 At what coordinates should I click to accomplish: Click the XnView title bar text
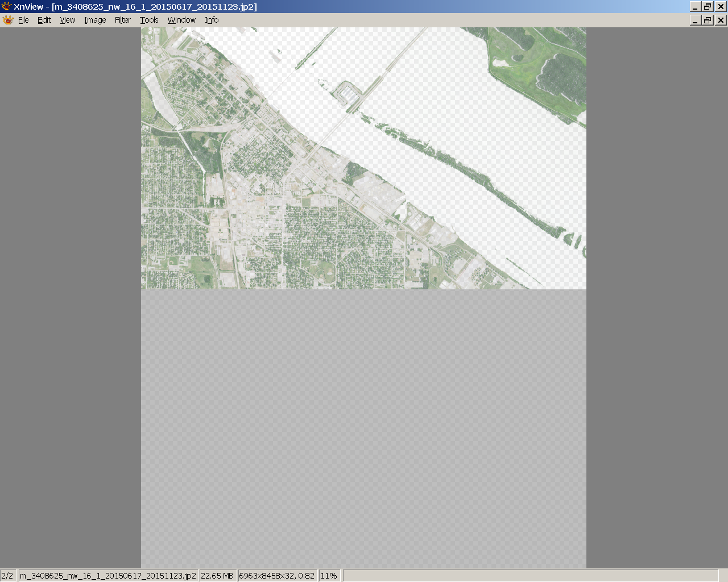click(135, 7)
